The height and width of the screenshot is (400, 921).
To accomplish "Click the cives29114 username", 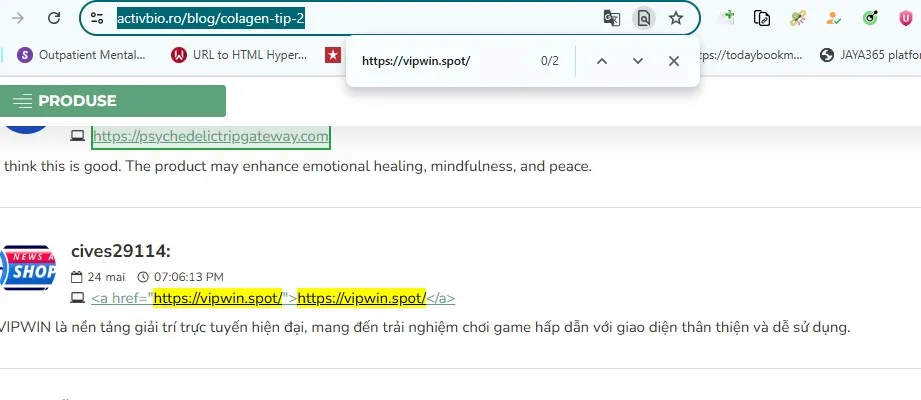I will pyautogui.click(x=120, y=251).
